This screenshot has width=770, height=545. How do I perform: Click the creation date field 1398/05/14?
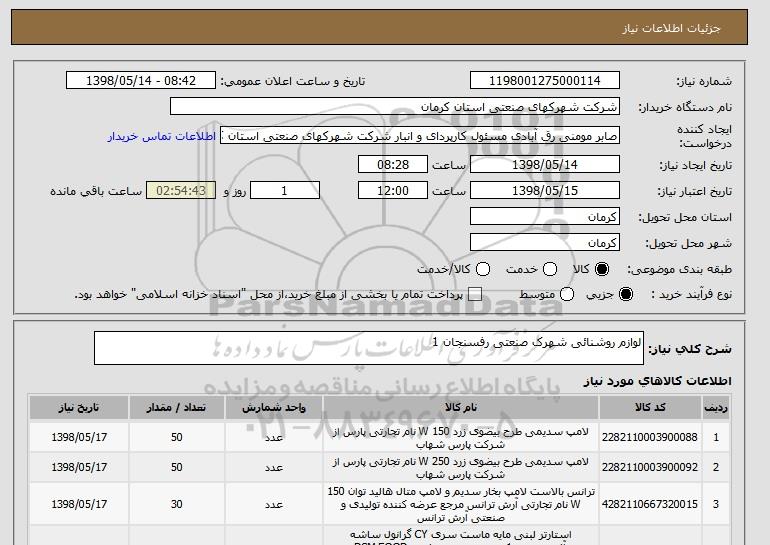(x=545, y=164)
